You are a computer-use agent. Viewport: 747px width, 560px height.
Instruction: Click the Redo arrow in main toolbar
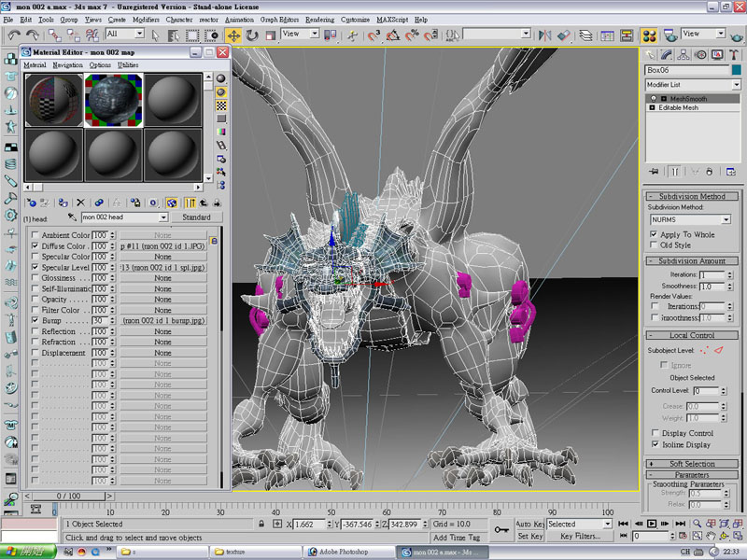tap(33, 35)
